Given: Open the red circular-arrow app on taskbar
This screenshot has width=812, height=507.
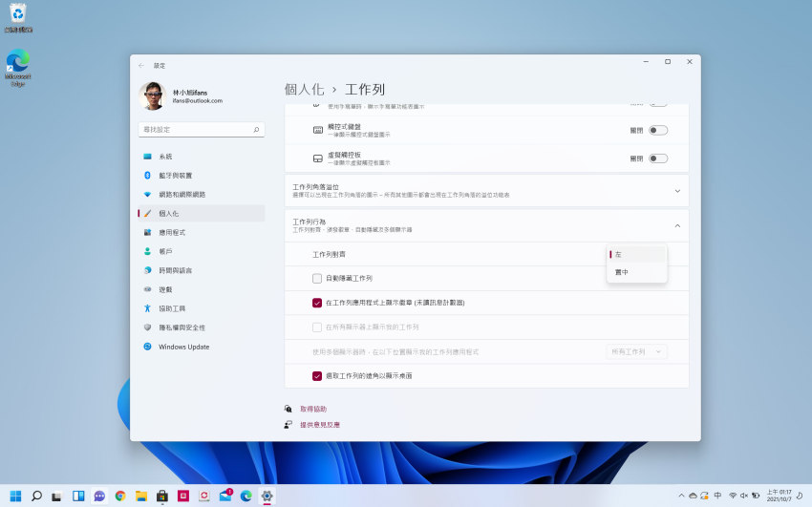Looking at the screenshot, I should pos(204,496).
